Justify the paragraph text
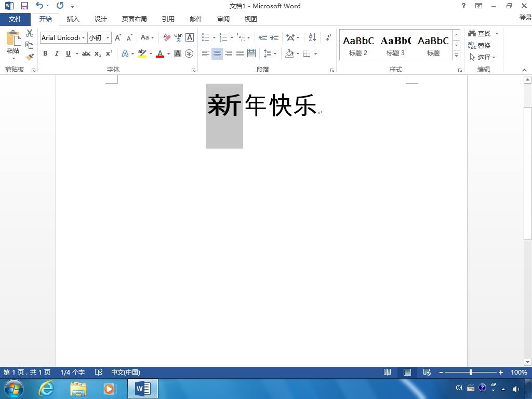 click(x=240, y=54)
